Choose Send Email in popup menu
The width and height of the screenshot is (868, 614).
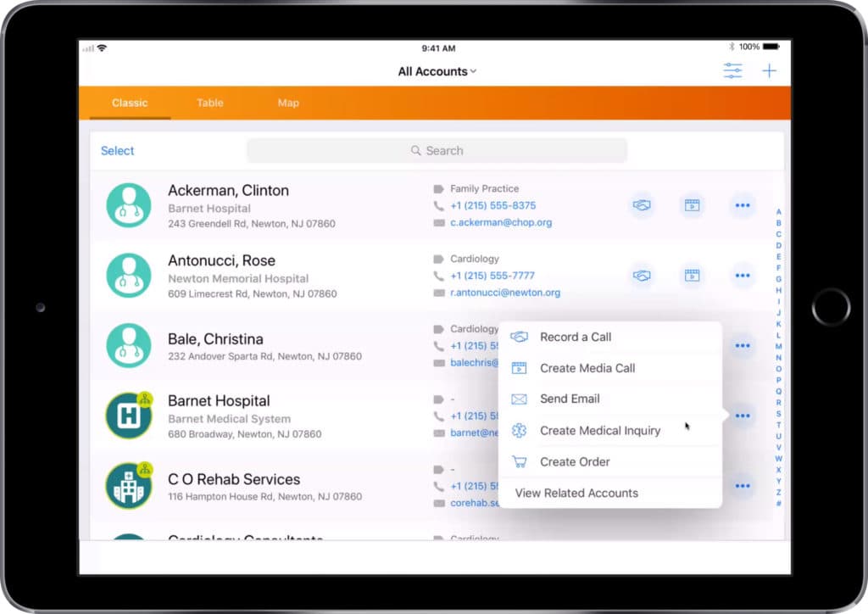point(610,399)
